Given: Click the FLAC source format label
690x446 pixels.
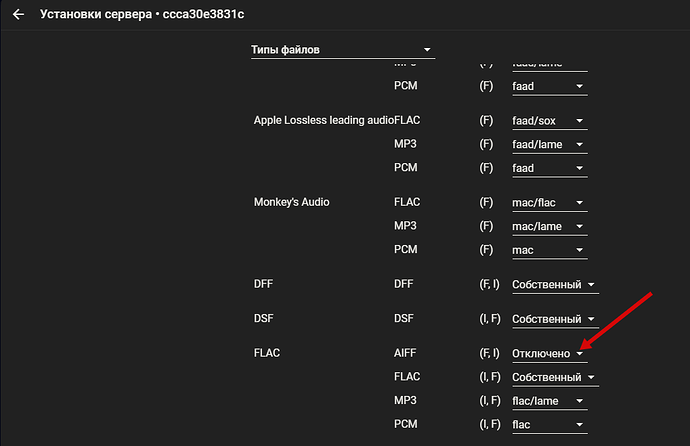Looking at the screenshot, I should coord(267,353).
